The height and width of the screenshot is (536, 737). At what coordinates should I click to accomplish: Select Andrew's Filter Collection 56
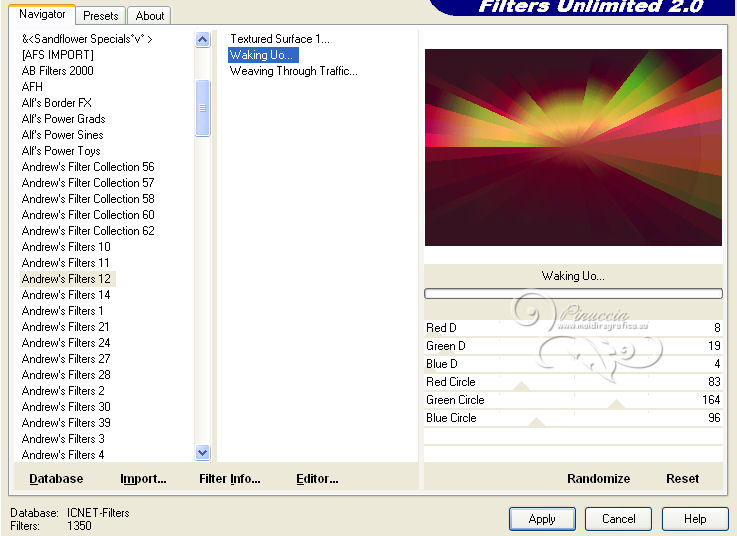click(88, 167)
